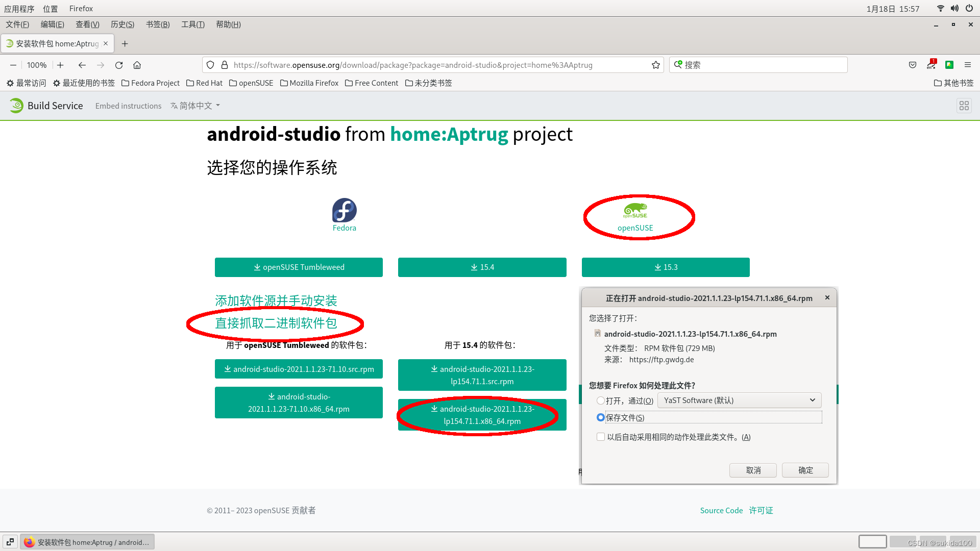Download android-studio-2021.1.1.23-71.10.src.rpm
Screen dimensions: 980x551
[299, 369]
